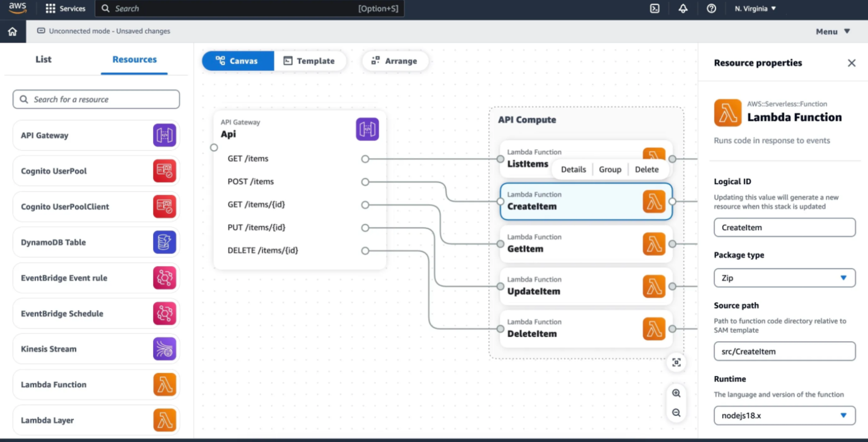Screen dimensions: 868x442
Task: Click the API Compute group title
Action: click(527, 120)
